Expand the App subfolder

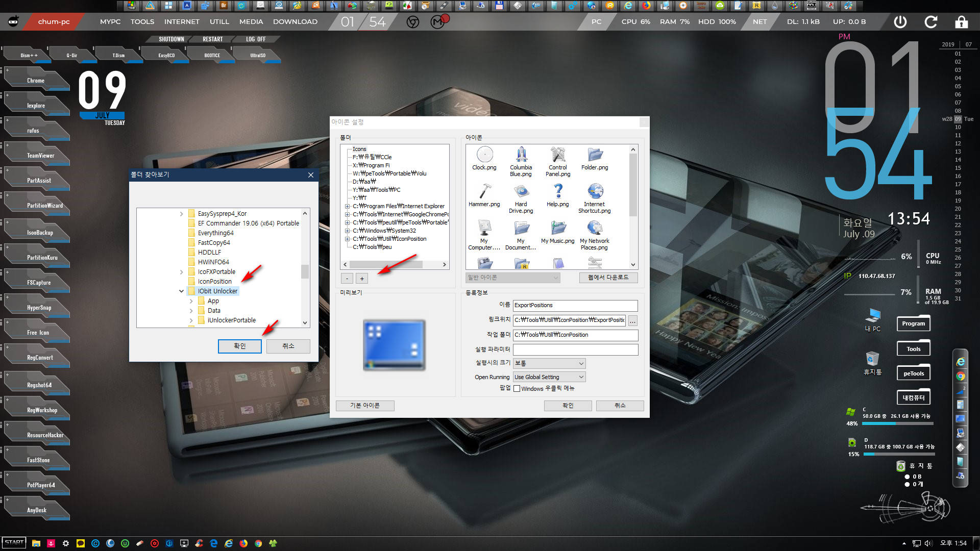pyautogui.click(x=191, y=301)
